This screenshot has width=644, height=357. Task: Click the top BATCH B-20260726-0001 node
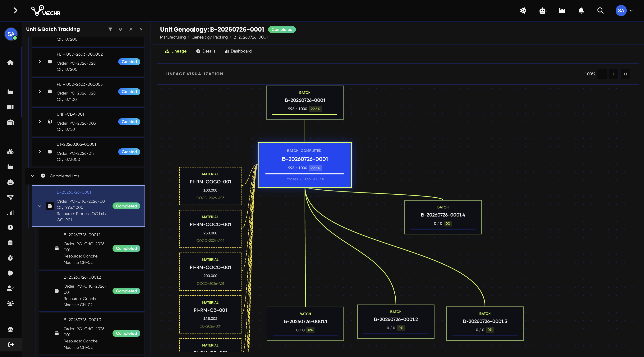pos(305,103)
